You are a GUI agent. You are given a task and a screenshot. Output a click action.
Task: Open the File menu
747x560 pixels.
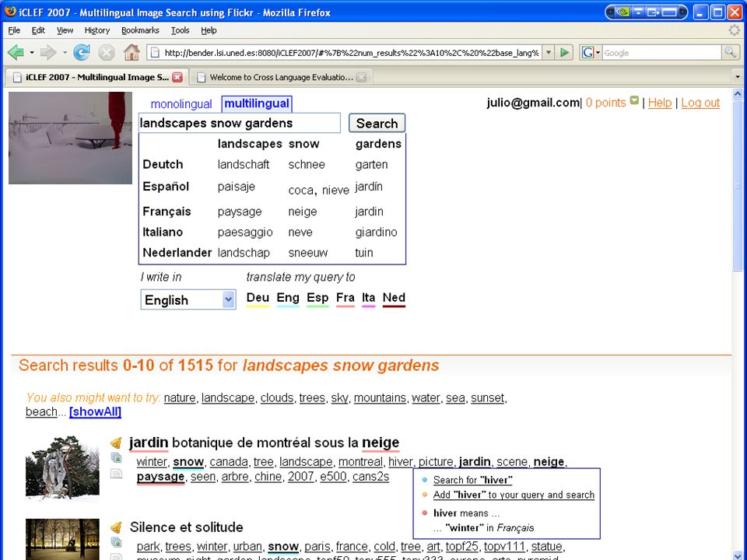point(14,30)
